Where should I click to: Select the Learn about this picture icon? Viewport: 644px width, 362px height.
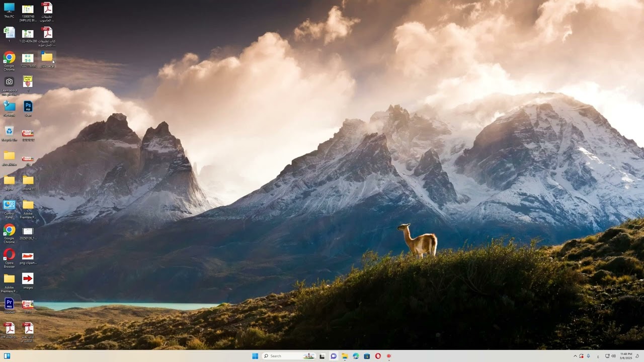[x=9, y=86]
